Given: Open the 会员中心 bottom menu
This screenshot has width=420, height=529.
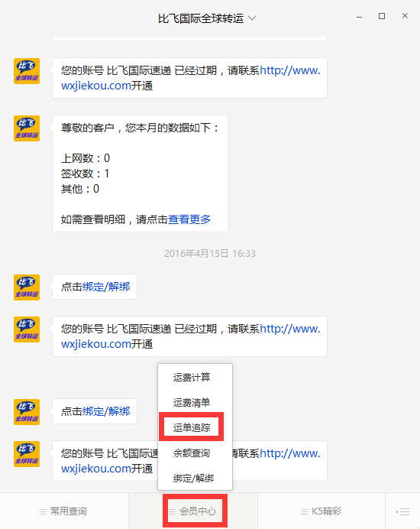Looking at the screenshot, I should click(193, 511).
